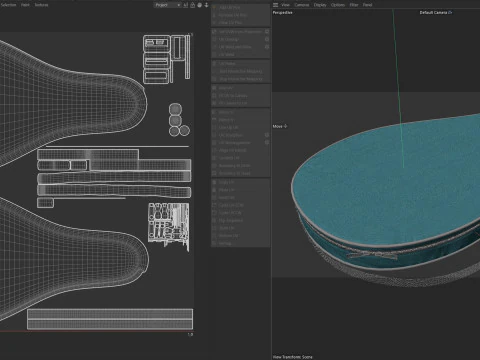Click the Paste UV icon
Image resolution: width=480 pixels, height=360 pixels.
coord(215,190)
